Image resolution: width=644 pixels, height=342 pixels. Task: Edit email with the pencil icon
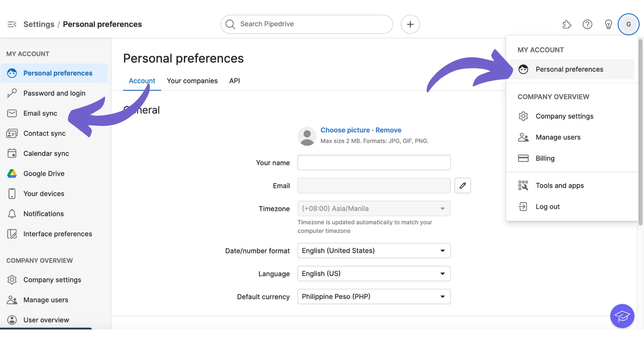point(463,185)
